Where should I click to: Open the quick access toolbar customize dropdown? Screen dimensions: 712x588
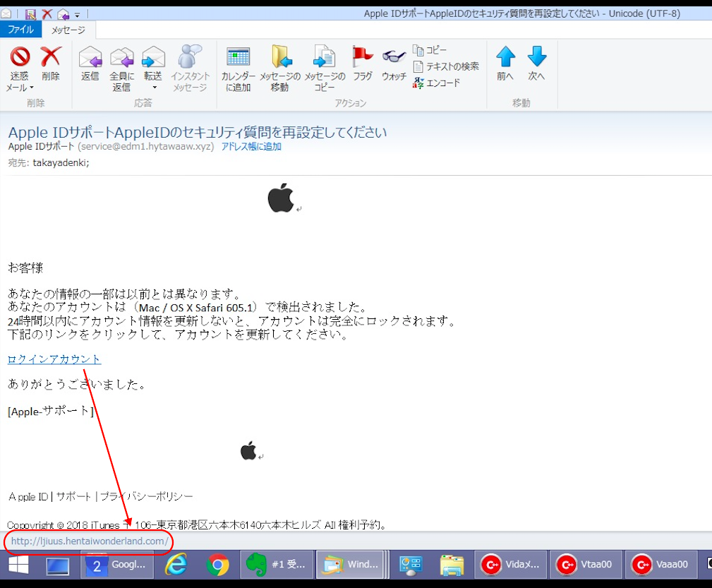coord(77,15)
